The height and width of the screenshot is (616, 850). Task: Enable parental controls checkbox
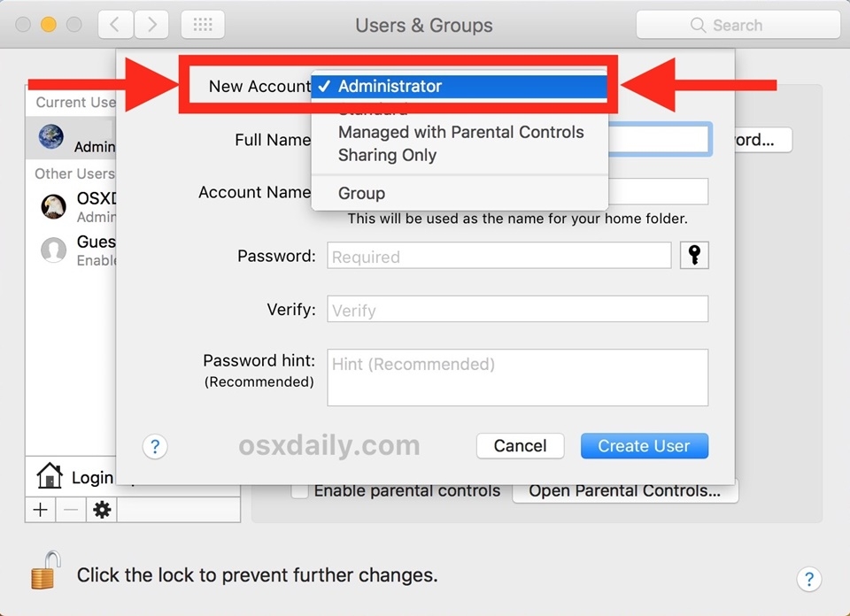pos(300,490)
